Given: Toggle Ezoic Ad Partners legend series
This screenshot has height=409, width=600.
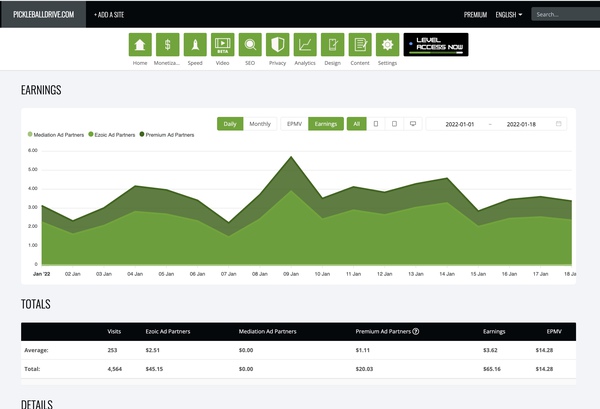Looking at the screenshot, I should [112, 135].
